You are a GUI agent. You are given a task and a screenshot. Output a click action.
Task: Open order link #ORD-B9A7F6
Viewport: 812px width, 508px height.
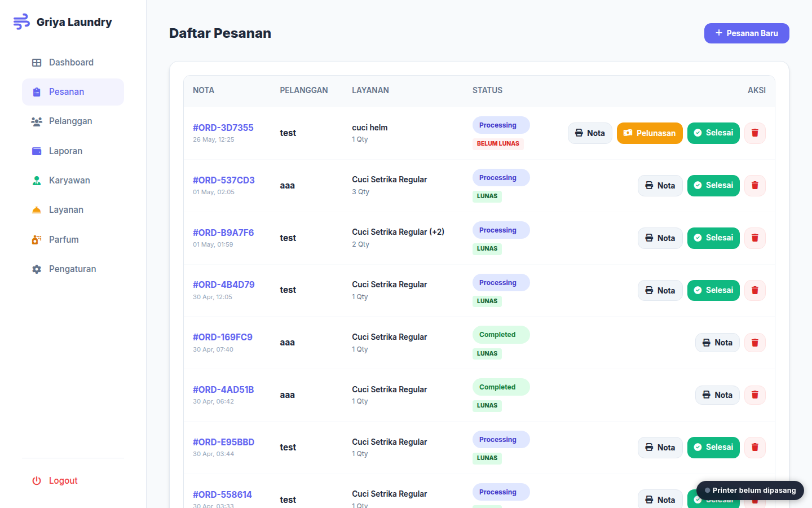[x=223, y=233]
